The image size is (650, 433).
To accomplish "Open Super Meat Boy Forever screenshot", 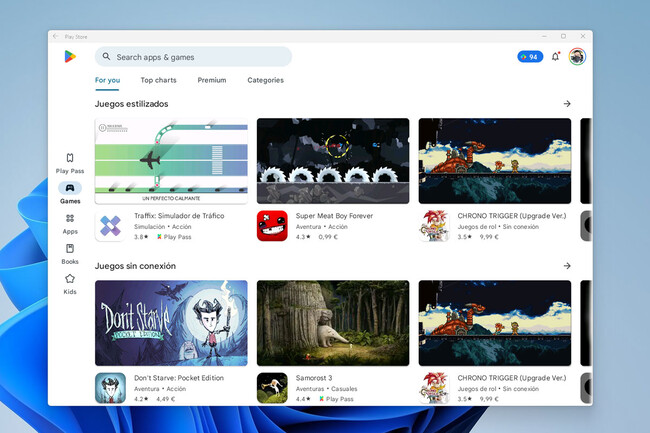I will tap(333, 161).
